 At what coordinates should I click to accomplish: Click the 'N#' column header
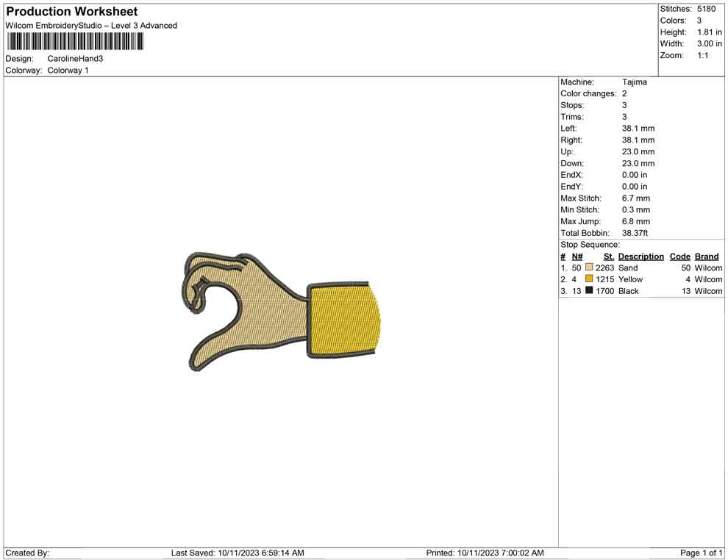coord(577,256)
